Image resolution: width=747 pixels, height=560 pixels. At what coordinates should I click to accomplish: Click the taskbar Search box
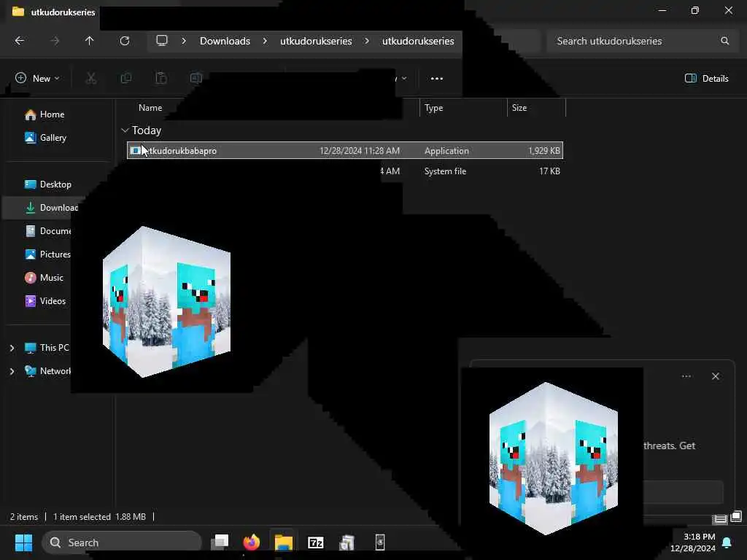tap(122, 542)
